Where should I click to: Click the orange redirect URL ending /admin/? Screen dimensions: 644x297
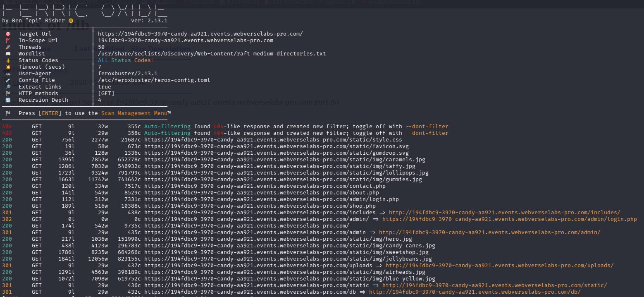[x=490, y=232]
